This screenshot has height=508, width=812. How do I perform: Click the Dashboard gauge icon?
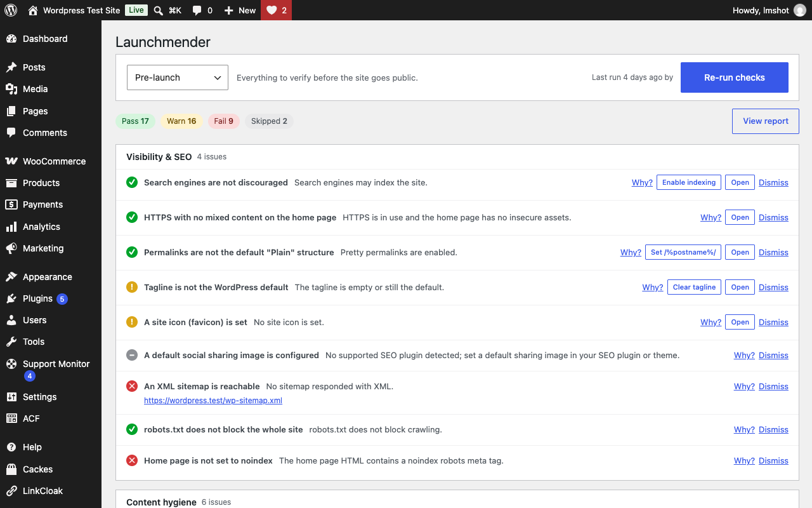[x=11, y=39]
